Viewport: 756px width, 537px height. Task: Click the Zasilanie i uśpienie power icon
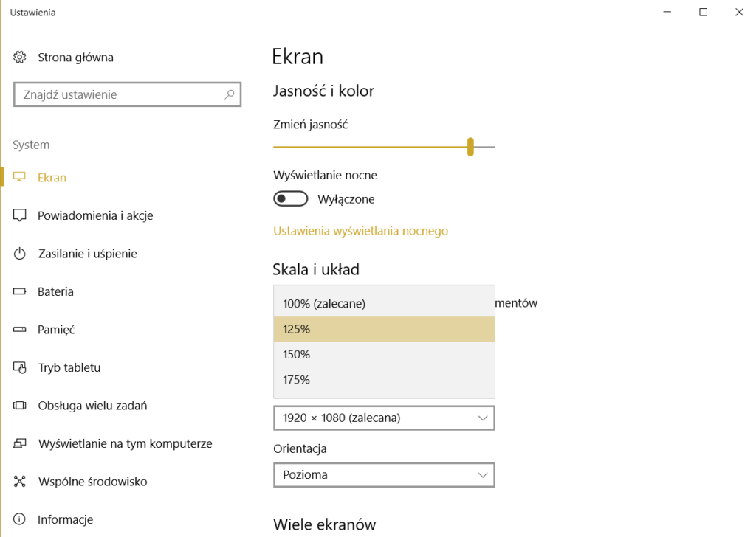[19, 253]
